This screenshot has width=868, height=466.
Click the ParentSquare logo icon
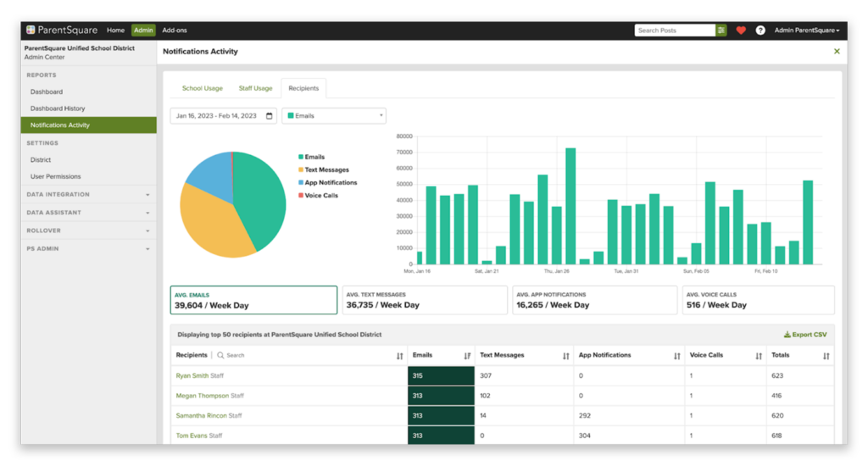coord(31,30)
